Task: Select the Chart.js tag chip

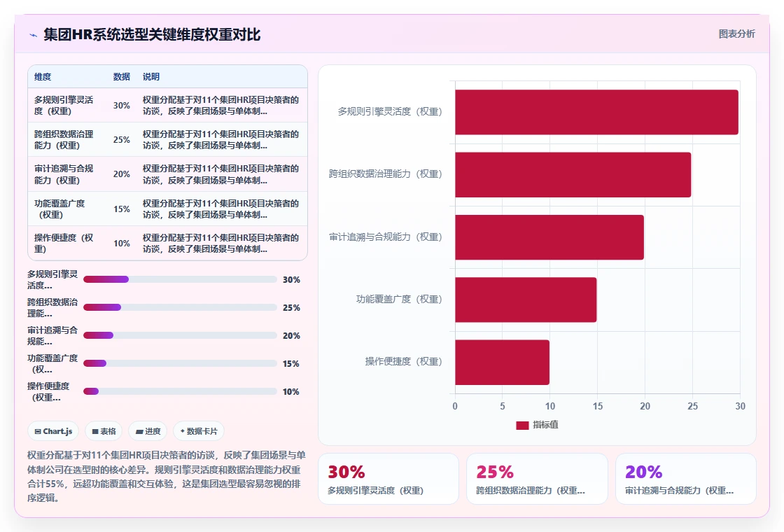Action: (53, 431)
